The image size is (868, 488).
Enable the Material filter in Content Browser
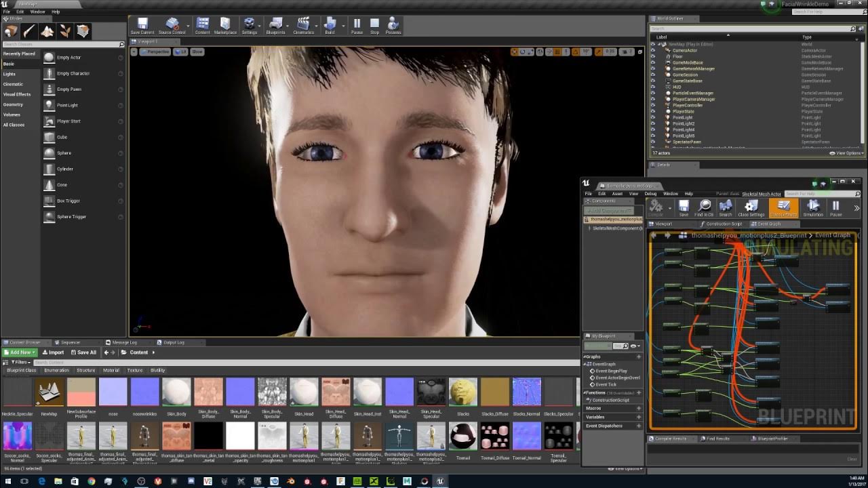tap(111, 371)
